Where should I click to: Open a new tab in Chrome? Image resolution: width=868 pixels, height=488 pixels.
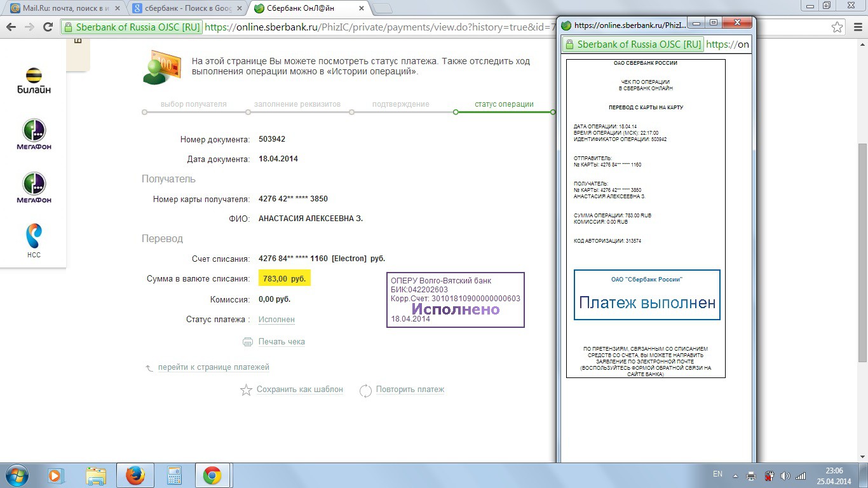[x=382, y=8]
